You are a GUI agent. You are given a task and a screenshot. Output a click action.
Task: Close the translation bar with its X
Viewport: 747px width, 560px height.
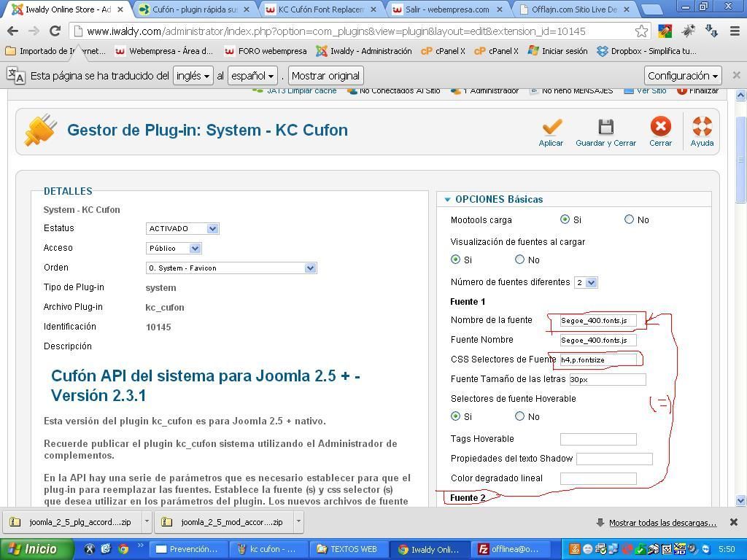[736, 75]
